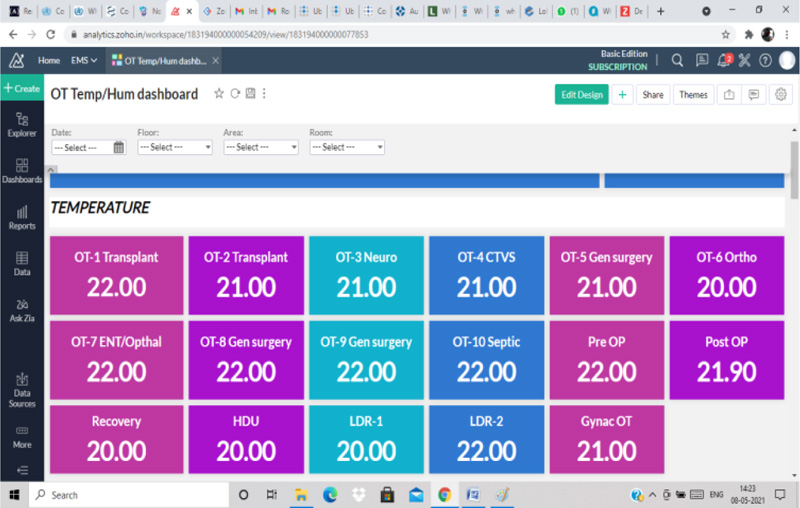Screen dimensions: 800x508
Task: Switch to the OT Temp/Hum dashboard tab
Action: tap(158, 60)
